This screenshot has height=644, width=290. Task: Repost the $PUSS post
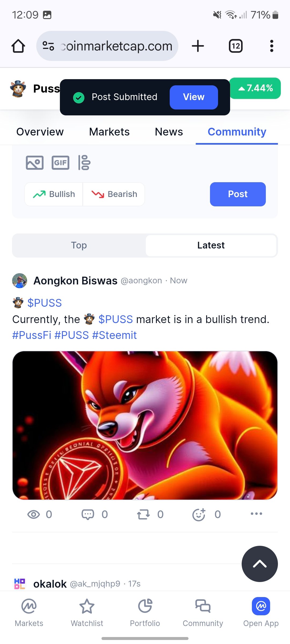[150, 514]
